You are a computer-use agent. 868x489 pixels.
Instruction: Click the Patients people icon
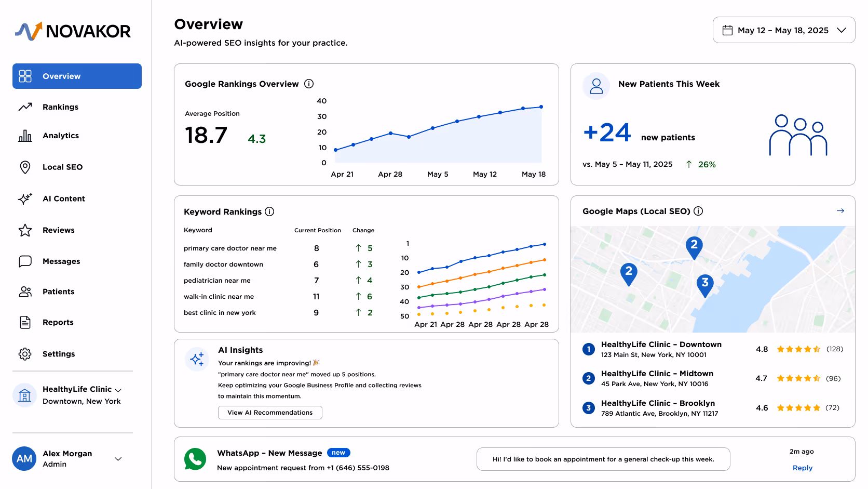(25, 292)
